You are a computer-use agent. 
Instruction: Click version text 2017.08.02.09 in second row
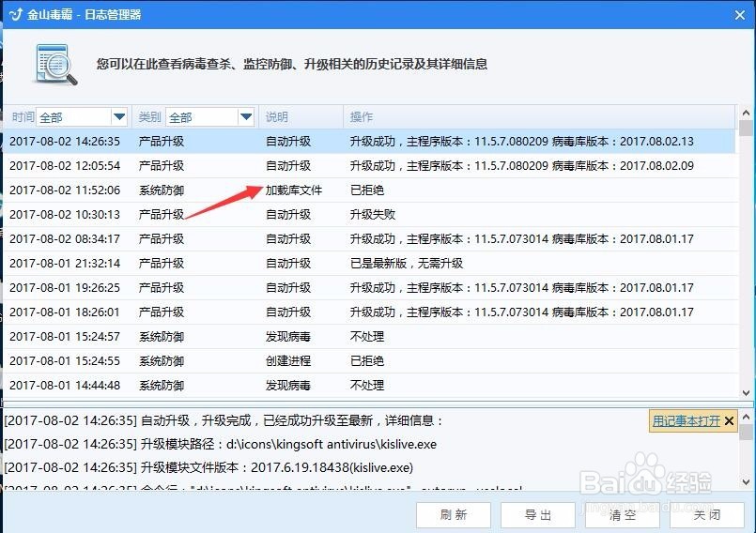[656, 166]
